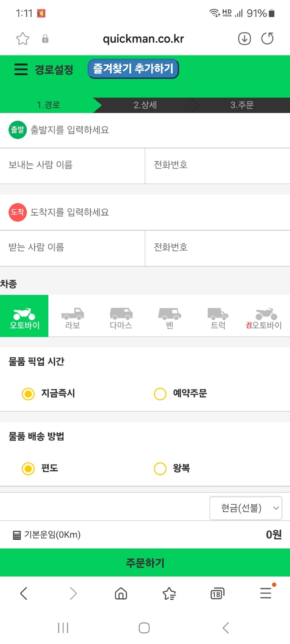Select the 오토바이 vehicle icon

pos(24,316)
